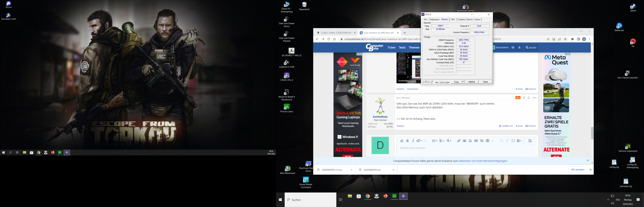Click the Italic formatting icon in the editor
Viewport: 644px width, 207px height.
pyautogui.click(x=413, y=141)
